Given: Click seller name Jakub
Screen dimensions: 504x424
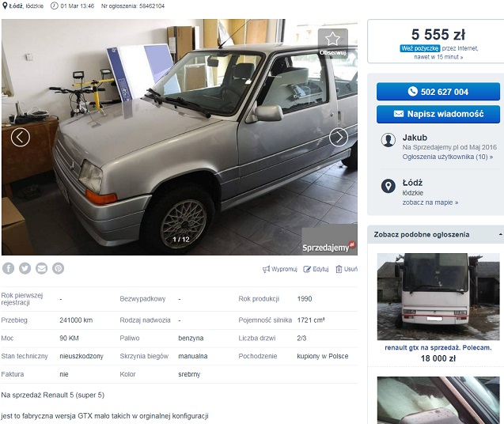Looking at the screenshot, I should [415, 138].
